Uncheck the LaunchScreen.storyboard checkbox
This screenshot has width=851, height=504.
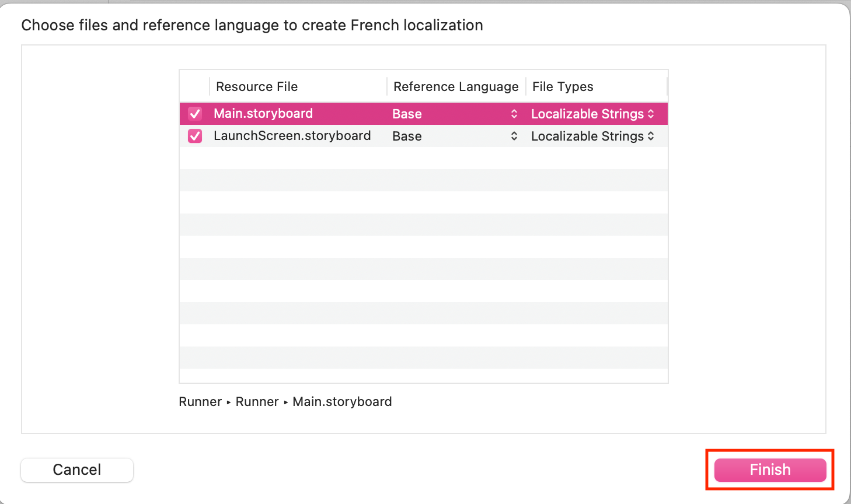tap(195, 136)
